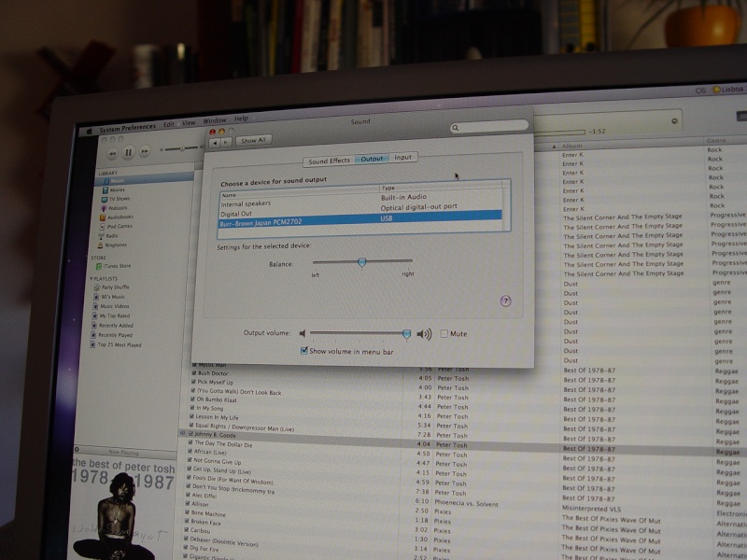Switch to the Sound Effects tab
Image resolution: width=747 pixels, height=560 pixels.
click(330, 161)
